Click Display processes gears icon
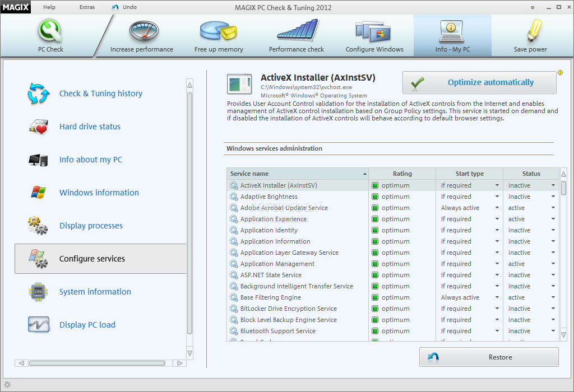Viewport: 574px width, 392px height. [x=38, y=226]
